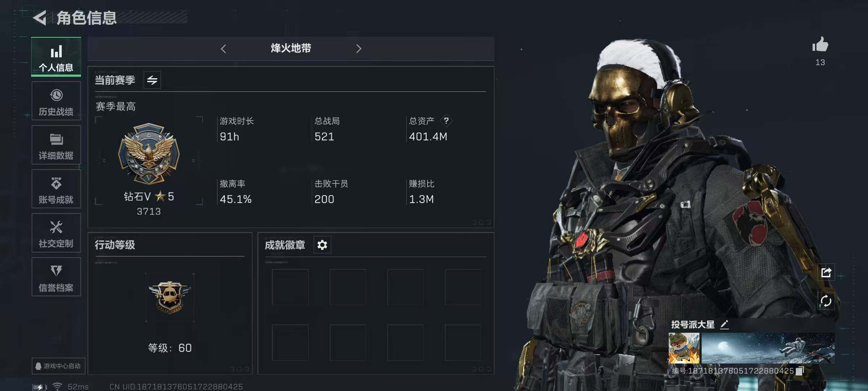Click the 总资产 question mark help icon
Viewport: 868px width, 391px height.
[446, 121]
